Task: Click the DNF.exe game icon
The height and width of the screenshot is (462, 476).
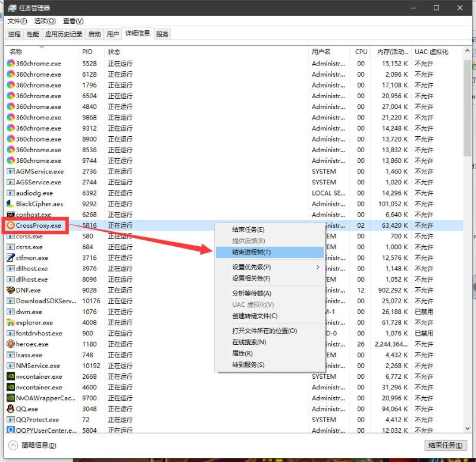Action: click(11, 290)
